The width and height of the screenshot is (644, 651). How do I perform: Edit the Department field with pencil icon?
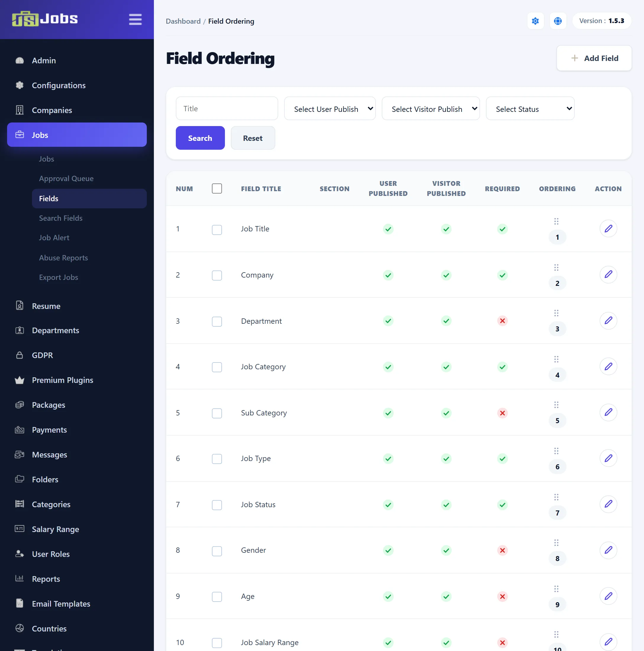(x=608, y=321)
